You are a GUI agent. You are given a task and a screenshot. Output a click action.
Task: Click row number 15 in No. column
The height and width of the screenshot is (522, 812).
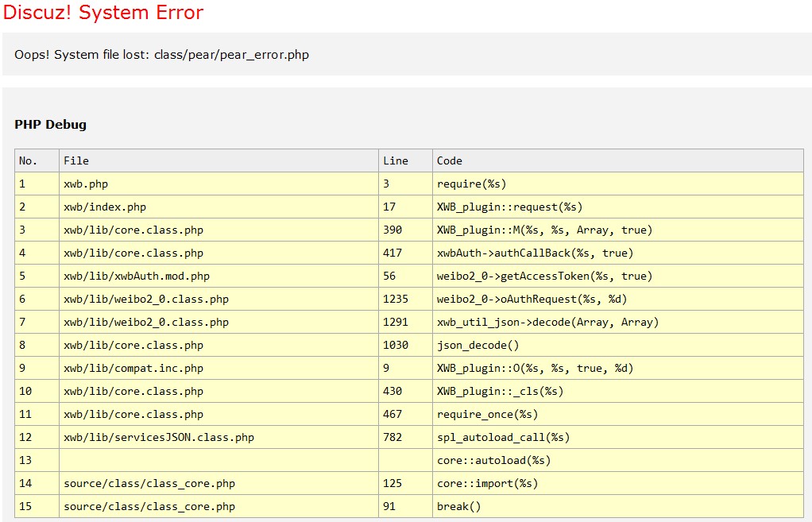[37, 506]
